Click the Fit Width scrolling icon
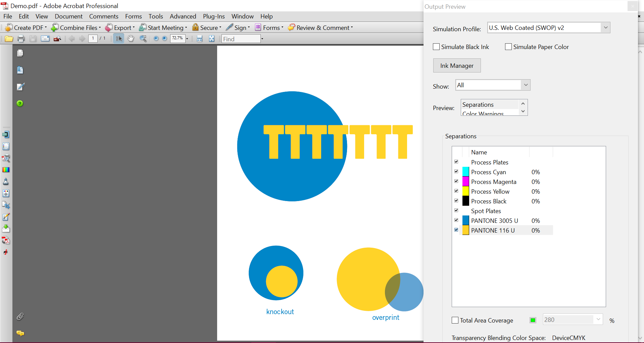644x343 pixels. pyautogui.click(x=200, y=39)
